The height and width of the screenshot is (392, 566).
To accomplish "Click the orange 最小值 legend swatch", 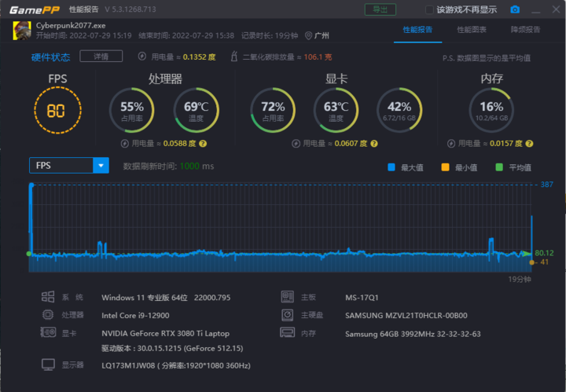I will click(x=445, y=167).
